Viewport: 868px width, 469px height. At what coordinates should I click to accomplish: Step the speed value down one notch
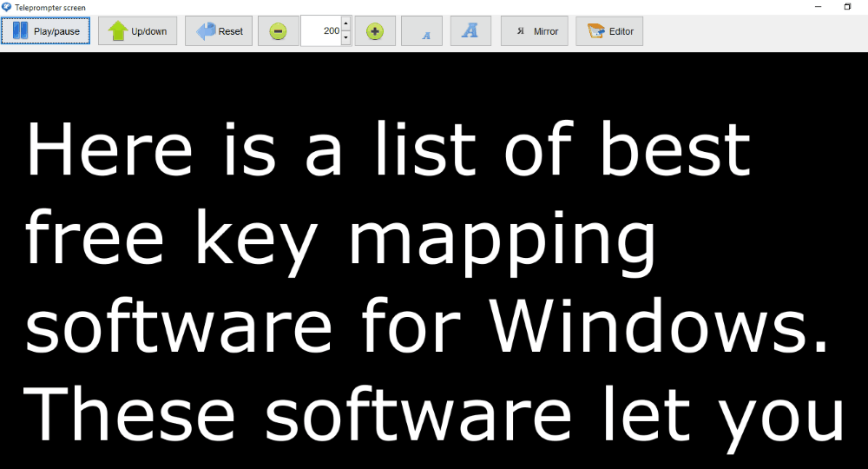click(x=346, y=37)
